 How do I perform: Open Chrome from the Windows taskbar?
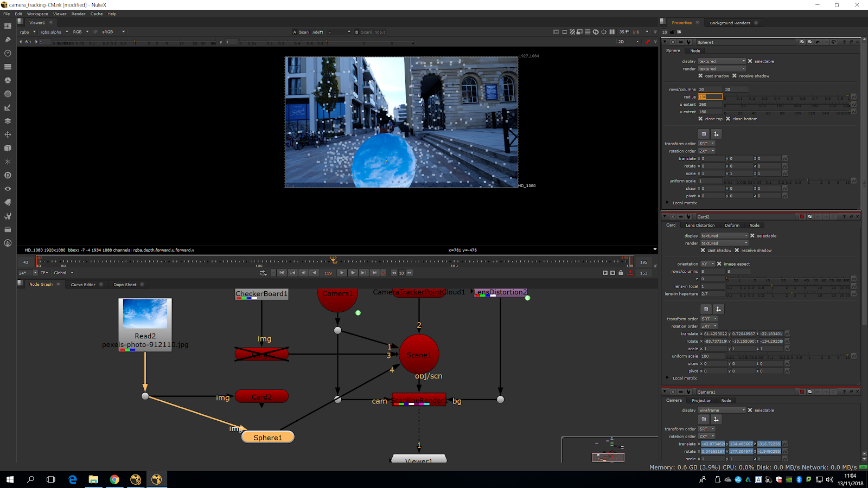(x=114, y=479)
